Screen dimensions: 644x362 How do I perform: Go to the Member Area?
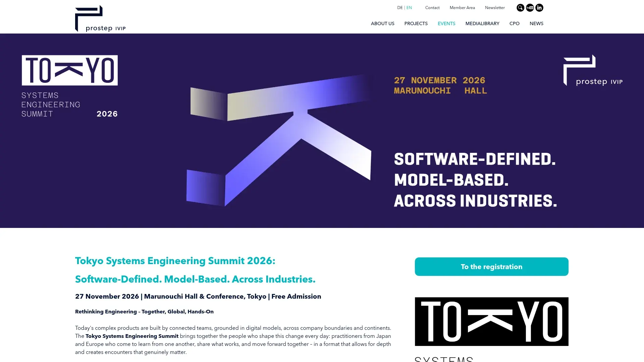462,8
